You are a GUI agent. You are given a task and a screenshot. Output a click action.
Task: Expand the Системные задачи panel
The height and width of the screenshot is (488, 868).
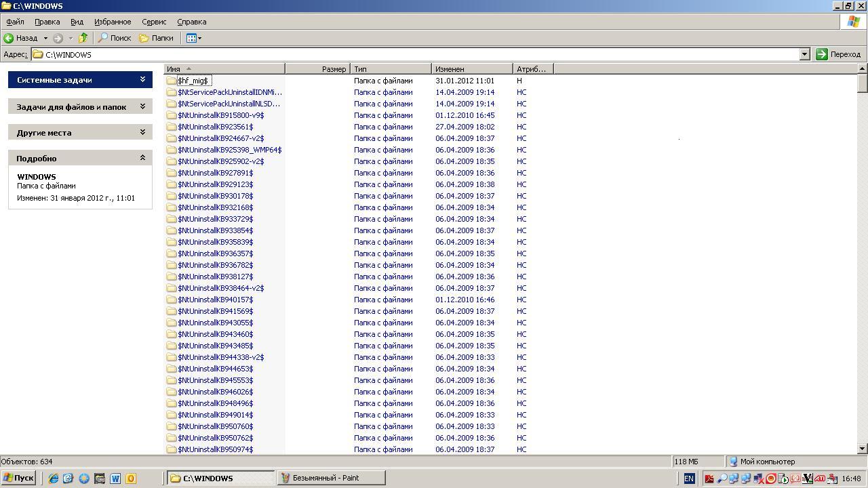point(80,80)
